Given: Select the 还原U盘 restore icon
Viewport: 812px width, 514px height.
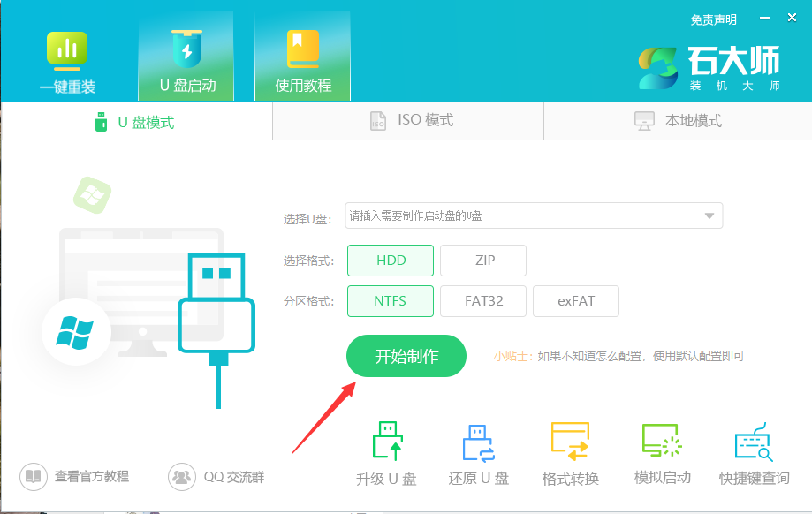Looking at the screenshot, I should tap(478, 450).
